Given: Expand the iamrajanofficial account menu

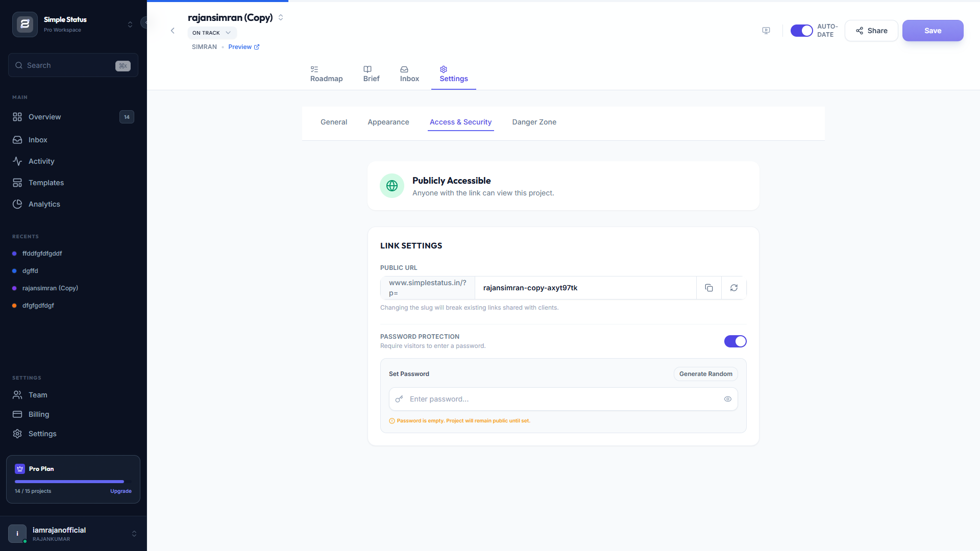Looking at the screenshot, I should 134,534.
